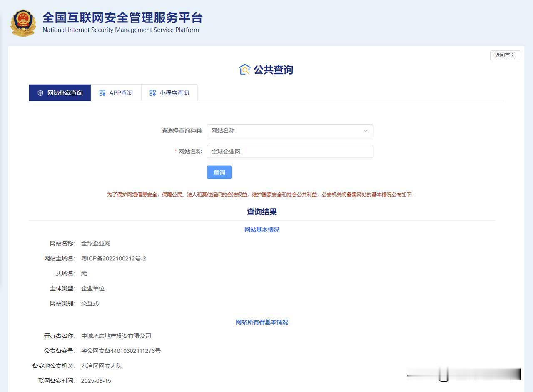Focus the 网站名称 input containing 全球企业网
Screen dimensions: 533x392
[x=290, y=152]
